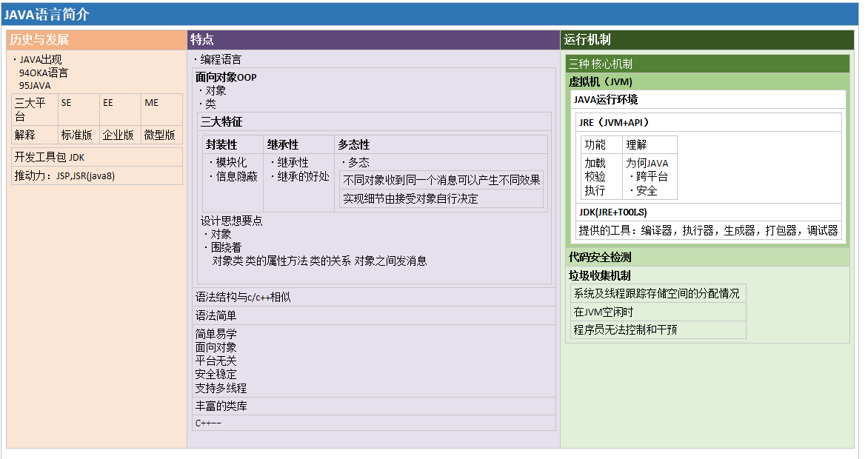The image size is (868, 459).
Task: Select the 代码安全检测 item
Action: pos(600,258)
